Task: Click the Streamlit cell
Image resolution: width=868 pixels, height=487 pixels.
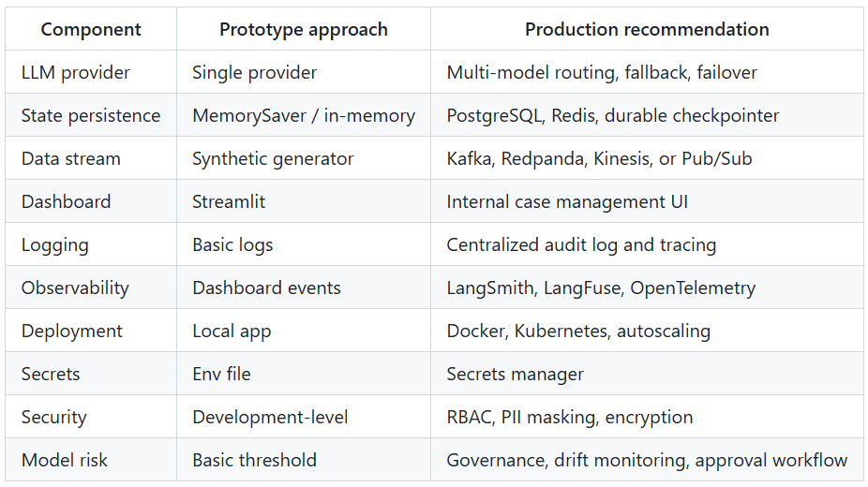Action: pyautogui.click(x=304, y=201)
